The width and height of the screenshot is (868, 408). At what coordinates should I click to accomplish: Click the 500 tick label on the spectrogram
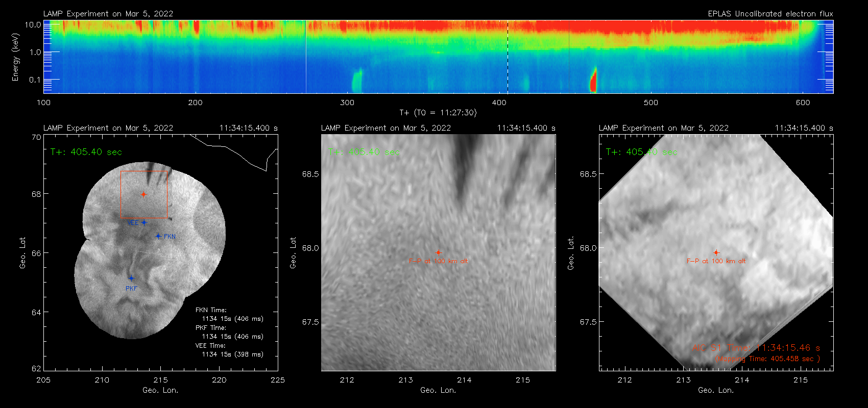[651, 103]
